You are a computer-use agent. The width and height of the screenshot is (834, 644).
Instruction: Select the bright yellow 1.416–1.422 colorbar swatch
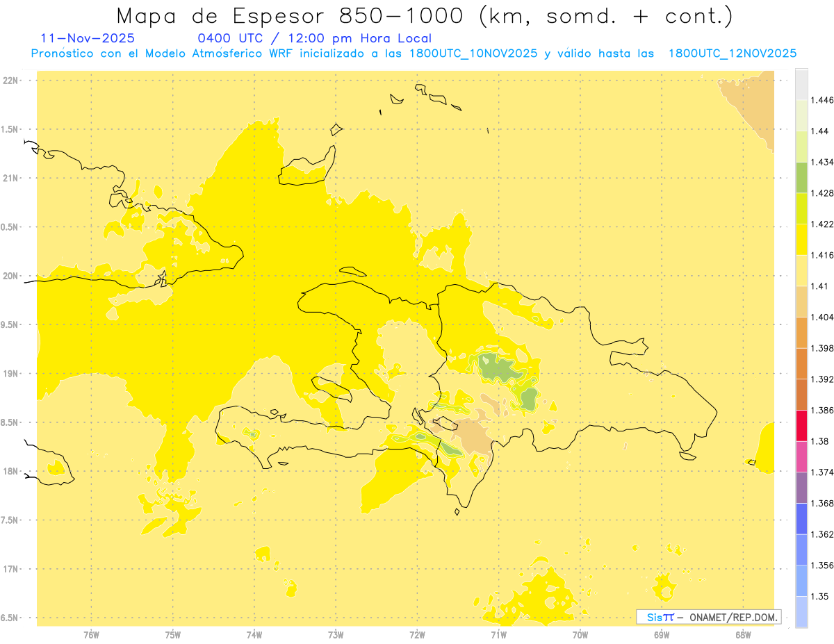801,239
